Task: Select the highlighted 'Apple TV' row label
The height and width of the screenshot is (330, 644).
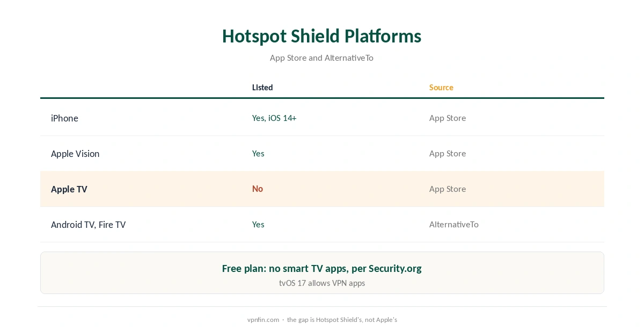Action: 69,189
